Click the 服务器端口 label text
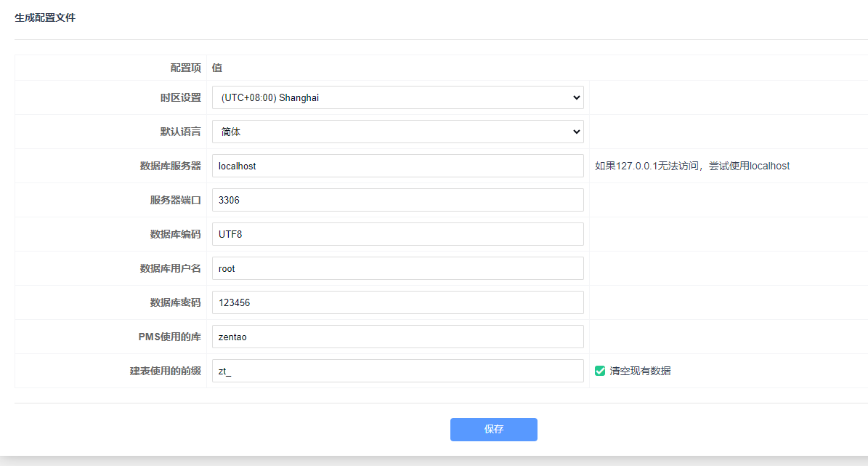The height and width of the screenshot is (466, 868). pyautogui.click(x=175, y=200)
